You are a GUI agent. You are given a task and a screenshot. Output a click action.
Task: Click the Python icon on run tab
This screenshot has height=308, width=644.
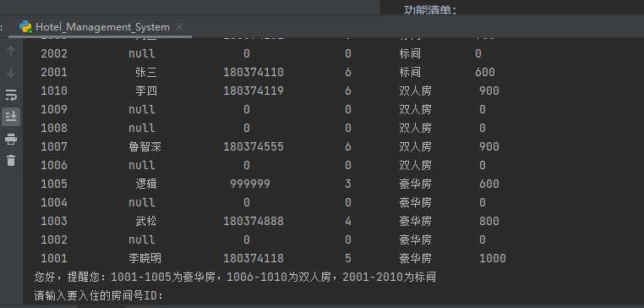point(25,27)
